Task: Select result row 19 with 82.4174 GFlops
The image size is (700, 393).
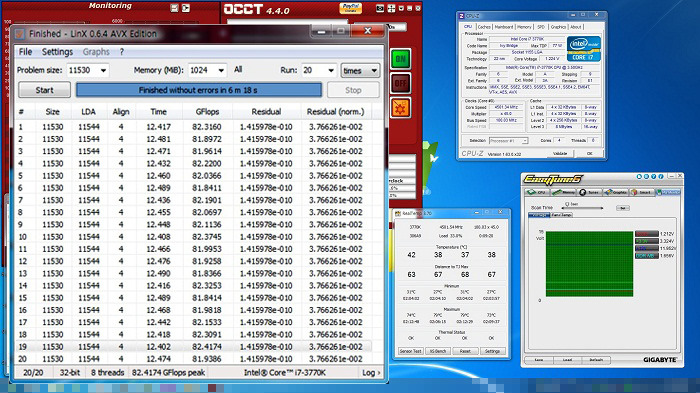Action: (x=194, y=347)
